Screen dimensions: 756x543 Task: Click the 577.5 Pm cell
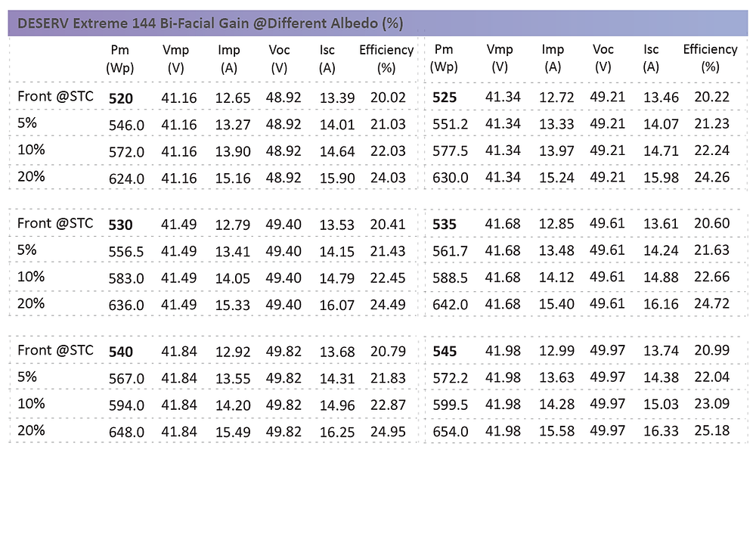coord(451,151)
